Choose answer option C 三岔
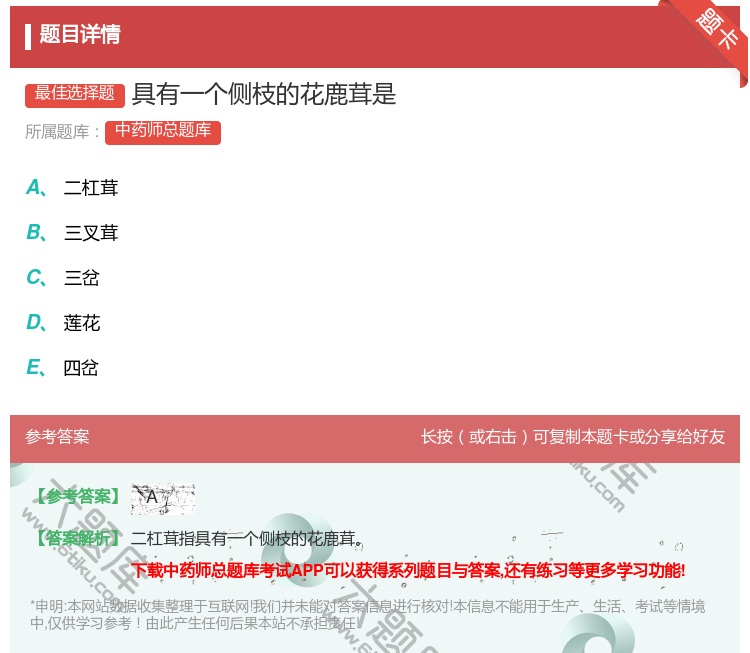750x653 pixels. [x=63, y=277]
